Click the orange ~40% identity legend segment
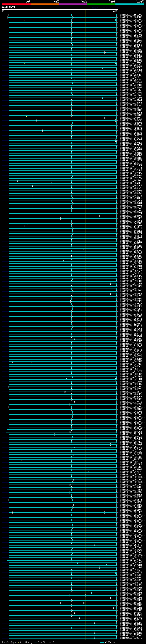Viewport: 146px width, 644px height. pyautogui.click(x=45, y=4)
